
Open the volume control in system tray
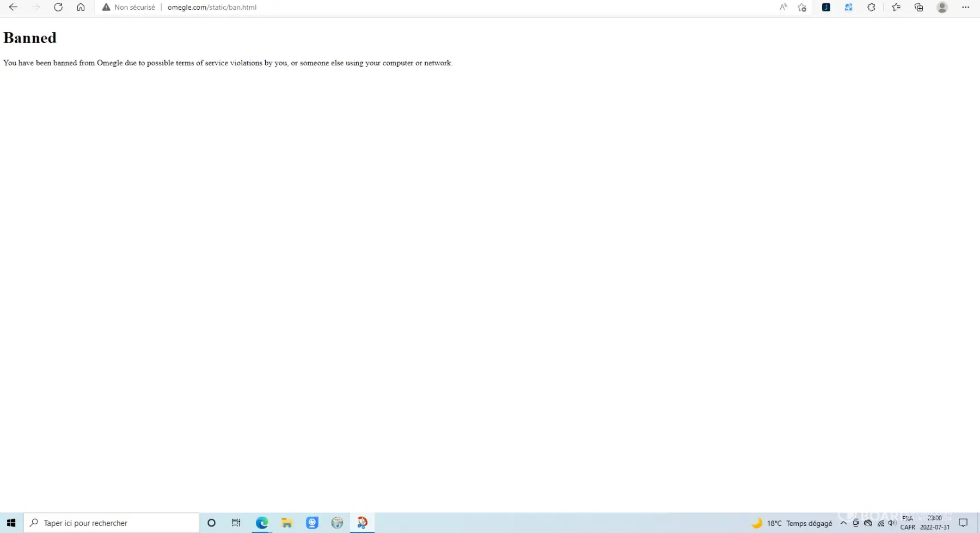point(892,523)
